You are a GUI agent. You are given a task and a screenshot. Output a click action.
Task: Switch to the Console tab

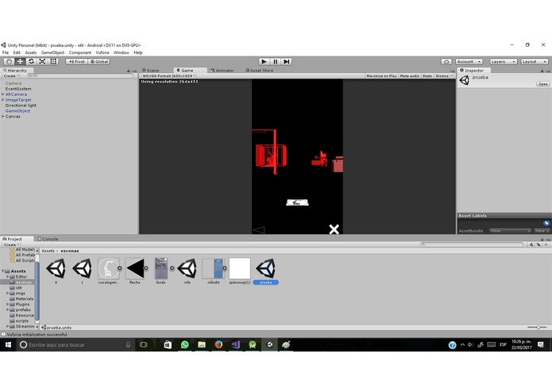click(x=48, y=239)
